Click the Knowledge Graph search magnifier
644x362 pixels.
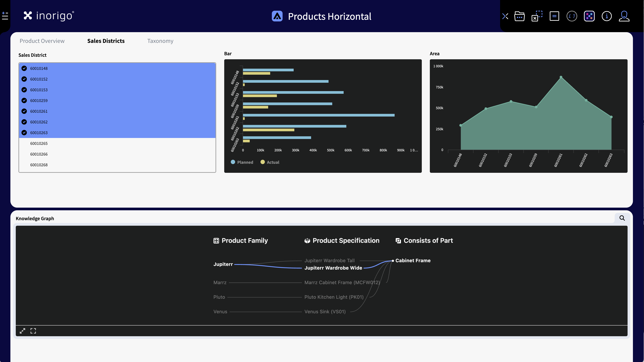(622, 218)
